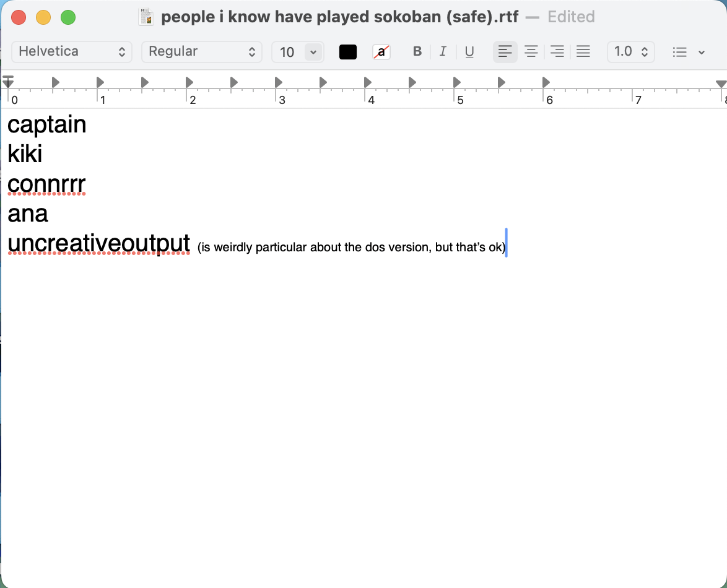Align text to the left

point(505,51)
